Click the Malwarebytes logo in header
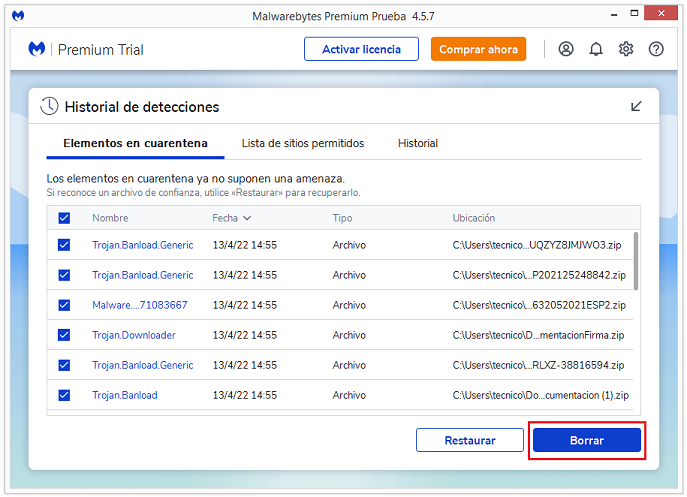687x497 pixels. click(x=37, y=49)
